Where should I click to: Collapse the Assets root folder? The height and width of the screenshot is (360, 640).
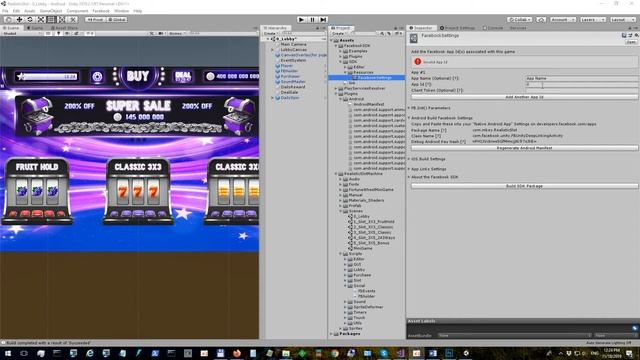(331, 40)
